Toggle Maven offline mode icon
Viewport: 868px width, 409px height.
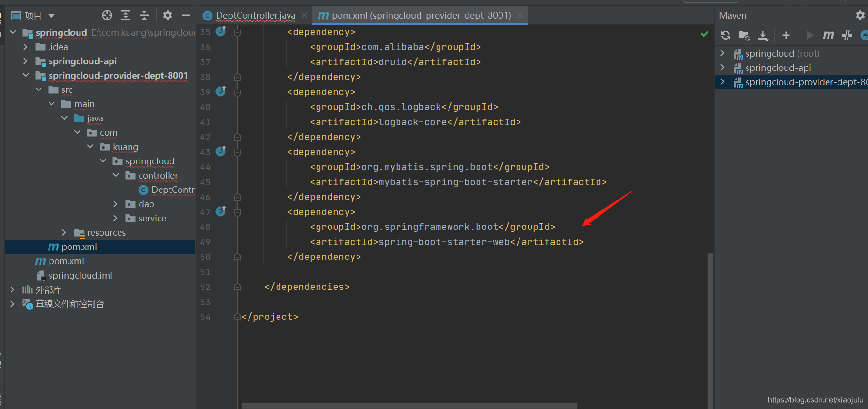point(847,35)
